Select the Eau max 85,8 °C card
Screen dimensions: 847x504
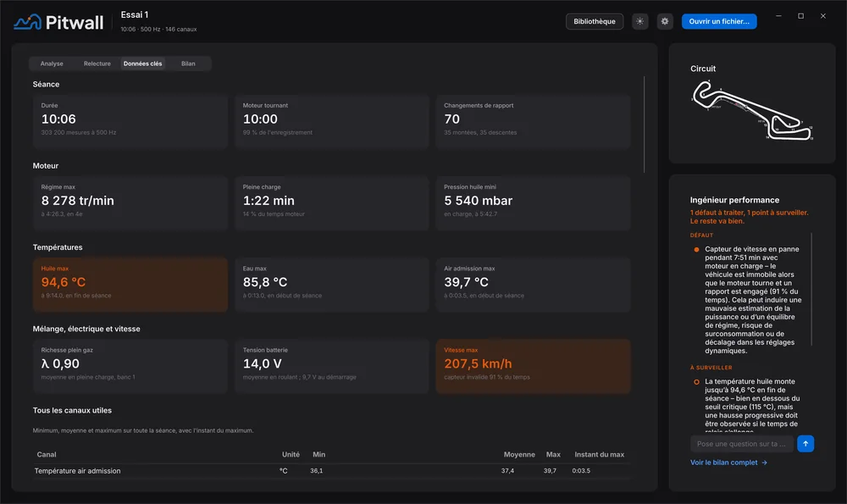(x=332, y=285)
